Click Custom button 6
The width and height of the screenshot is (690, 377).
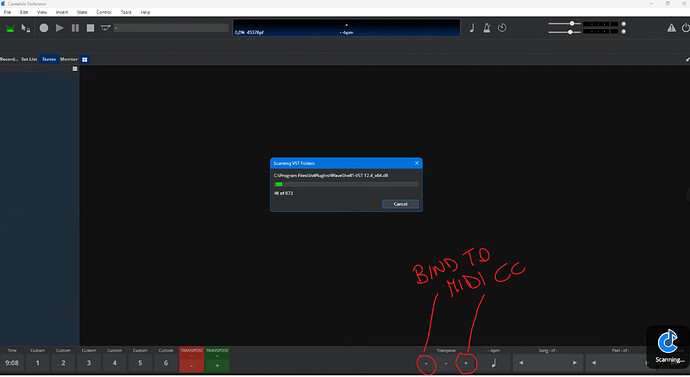coord(166,363)
